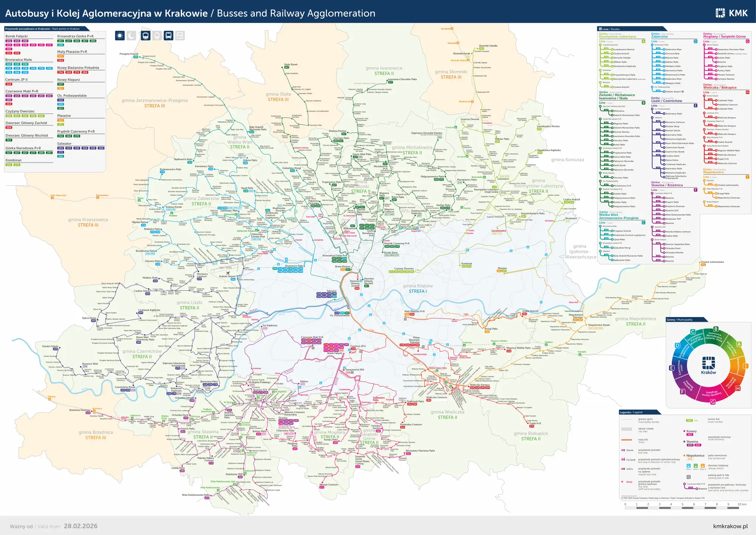Click the validity date 28.02.2026
756x535 pixels.
pyautogui.click(x=80, y=526)
